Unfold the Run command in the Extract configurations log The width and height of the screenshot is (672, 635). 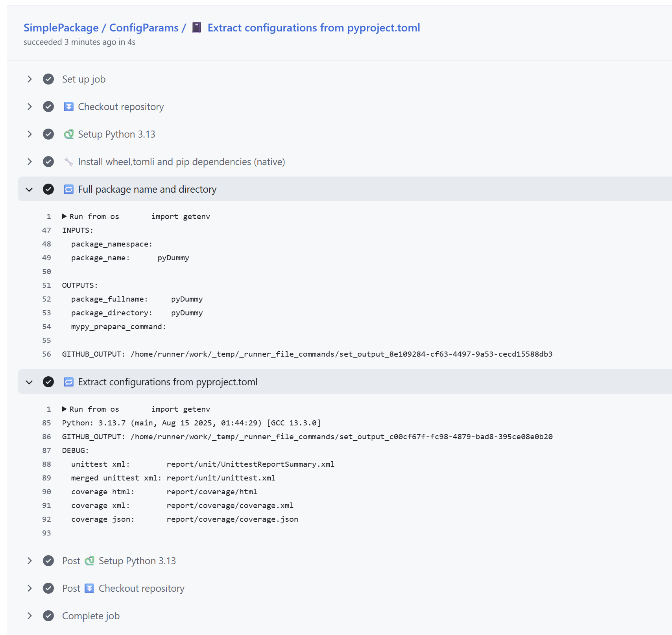click(x=64, y=409)
